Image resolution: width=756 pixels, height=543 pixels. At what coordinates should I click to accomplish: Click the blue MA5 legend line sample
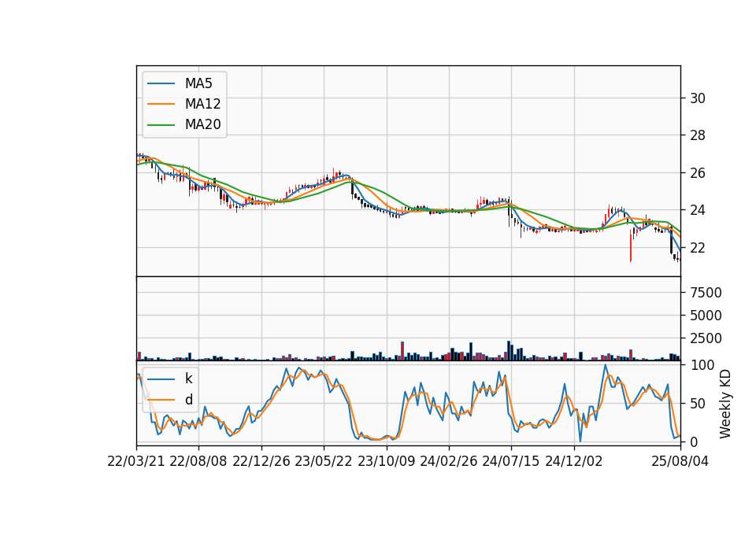click(x=161, y=83)
